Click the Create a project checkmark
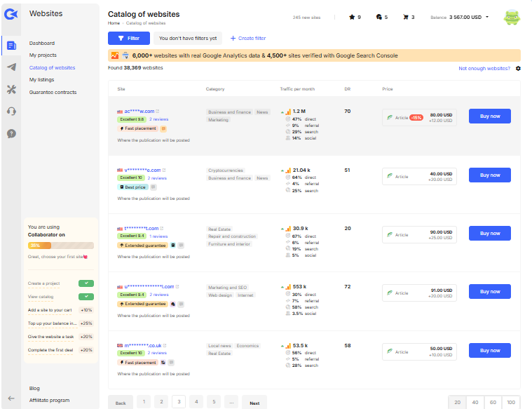The width and height of the screenshot is (532, 409). pyautogui.click(x=86, y=283)
